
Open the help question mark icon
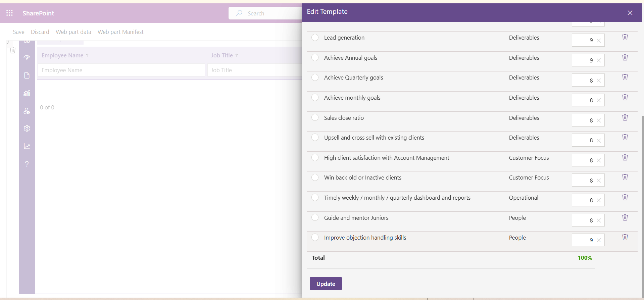[x=27, y=164]
